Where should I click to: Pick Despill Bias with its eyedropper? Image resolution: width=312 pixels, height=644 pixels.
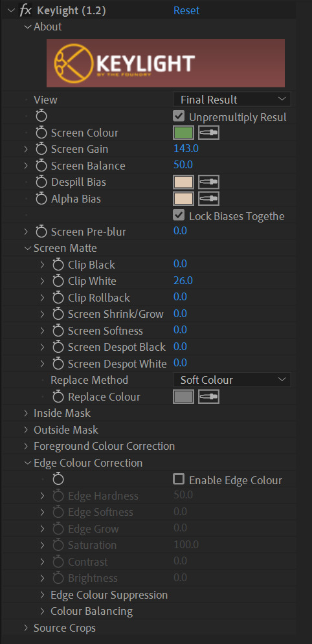(x=208, y=182)
